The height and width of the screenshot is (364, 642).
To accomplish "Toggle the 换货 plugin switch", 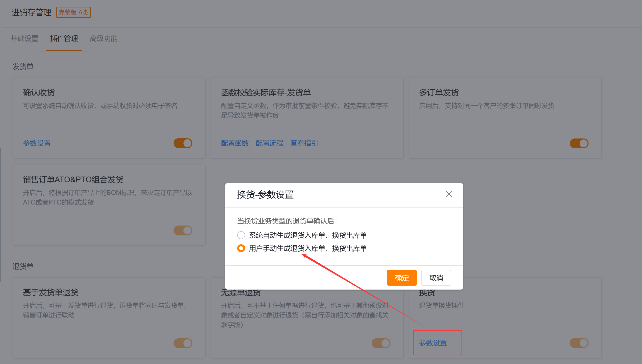I will point(579,343).
